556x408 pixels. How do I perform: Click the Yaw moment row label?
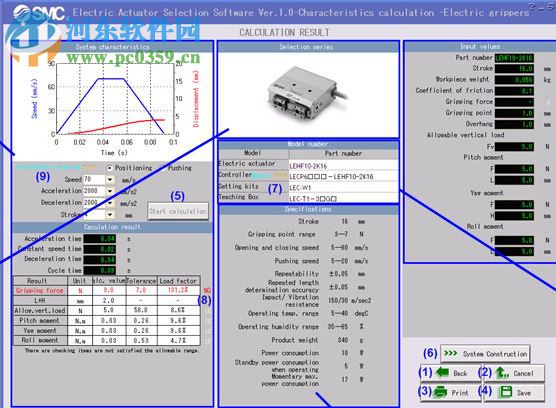40,330
